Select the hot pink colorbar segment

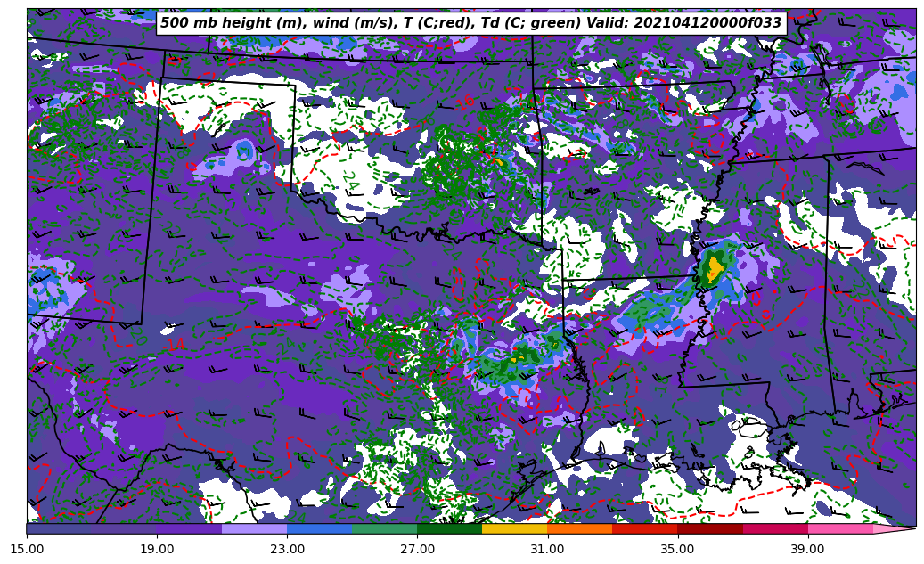pos(839,528)
